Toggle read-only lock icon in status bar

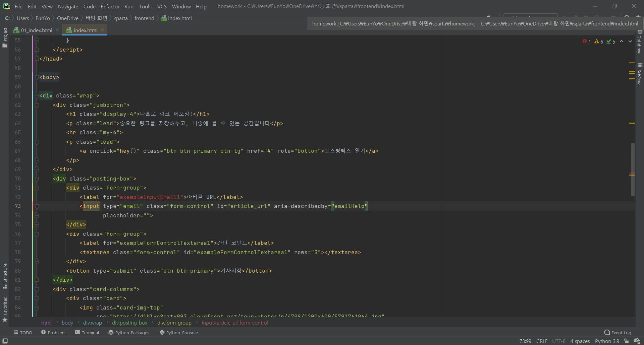click(626, 341)
